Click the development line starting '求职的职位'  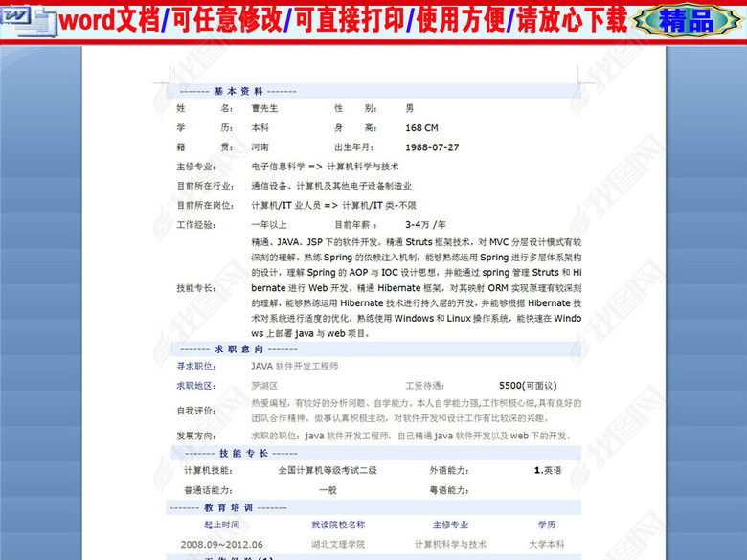411,436
